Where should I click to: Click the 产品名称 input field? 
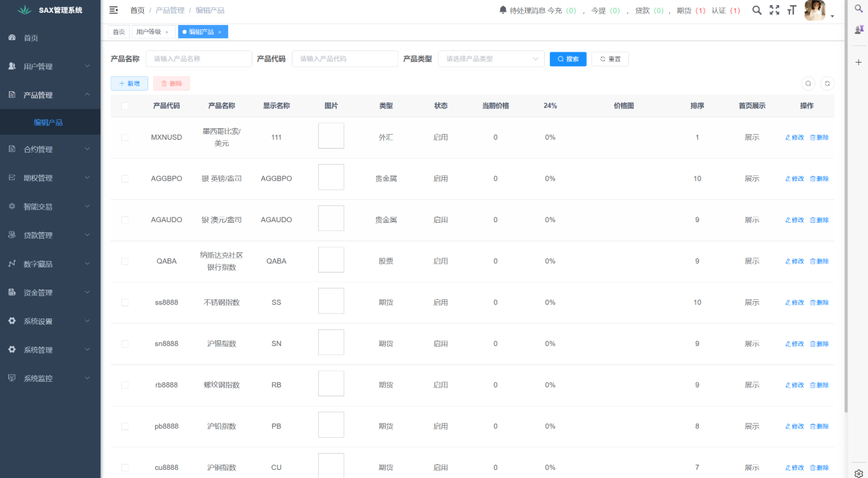[199, 59]
